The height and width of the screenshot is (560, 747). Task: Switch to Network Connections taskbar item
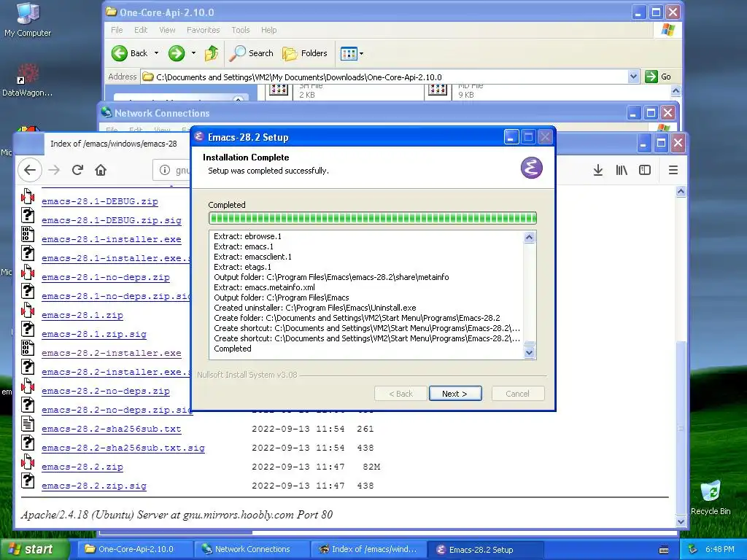(x=252, y=549)
